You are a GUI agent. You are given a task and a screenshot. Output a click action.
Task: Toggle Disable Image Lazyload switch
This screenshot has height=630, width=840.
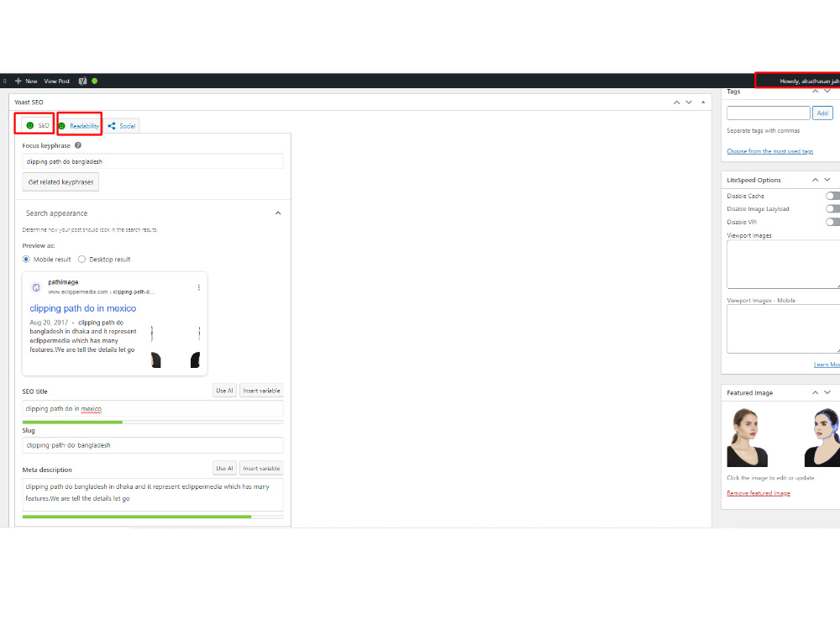[832, 209]
